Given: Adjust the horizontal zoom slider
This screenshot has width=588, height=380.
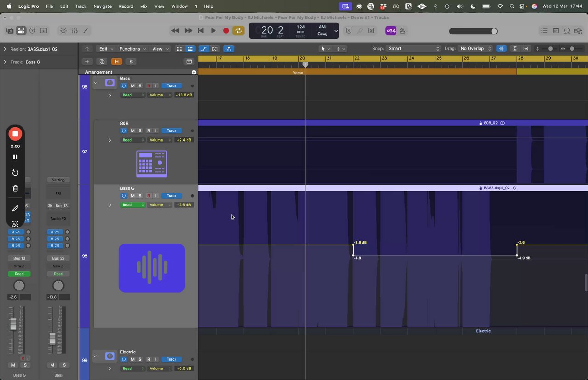Looking at the screenshot, I should point(572,49).
